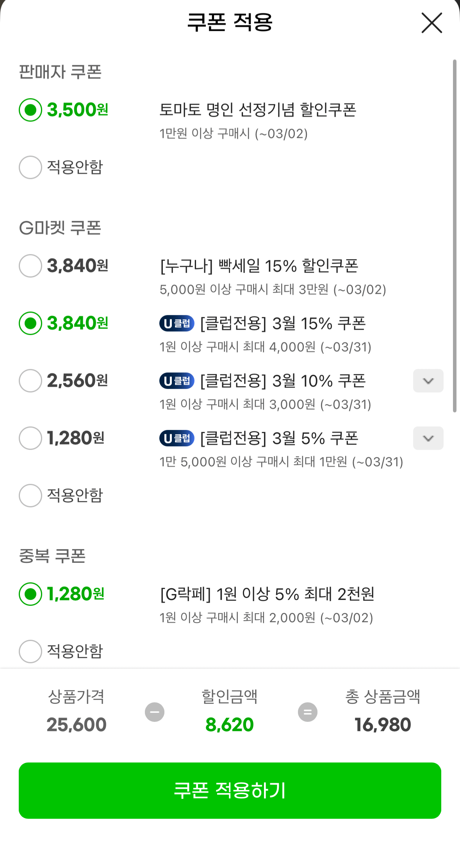Select the [G락페] 5% 중복 쿠폰 radio

30,594
